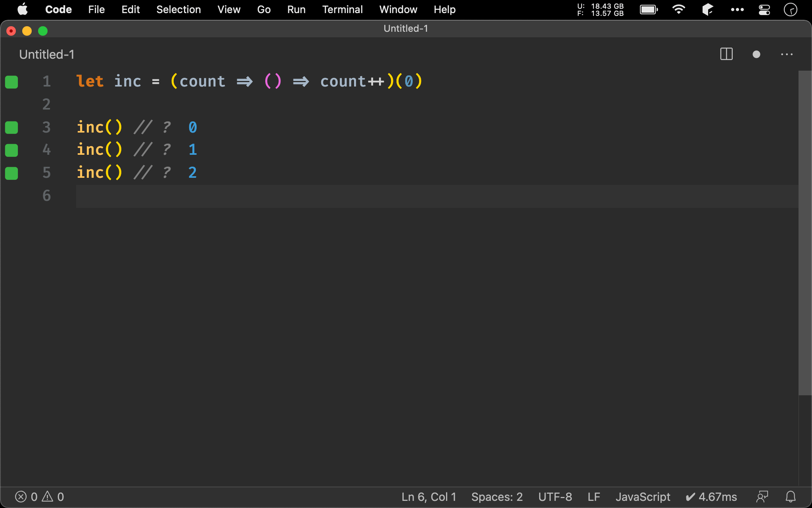
Task: Click the Ln 6, Col 1 position
Action: [x=429, y=496]
